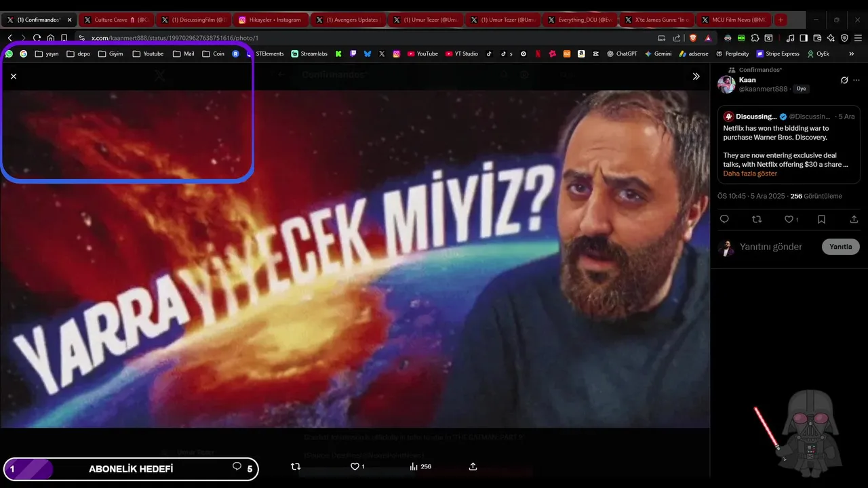This screenshot has height=488, width=868.
Task: Click the Yanıtını gönder reply field
Action: [771, 247]
